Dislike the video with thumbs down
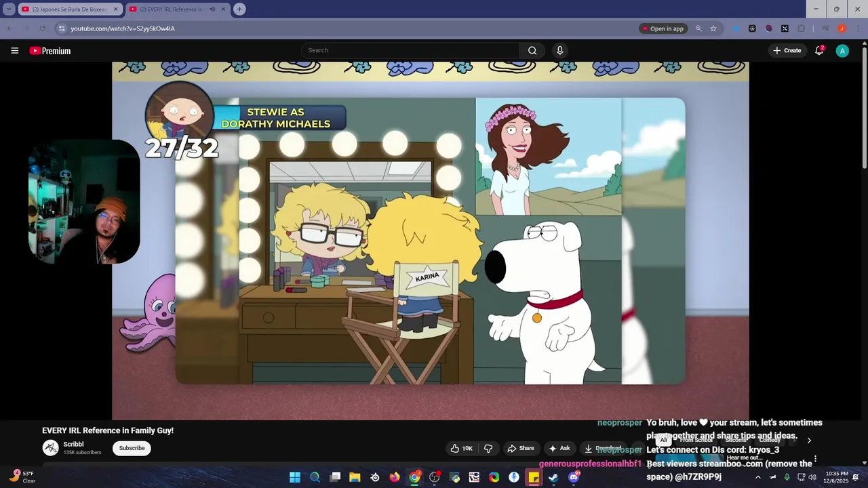Image resolution: width=868 pixels, height=488 pixels. [x=488, y=448]
